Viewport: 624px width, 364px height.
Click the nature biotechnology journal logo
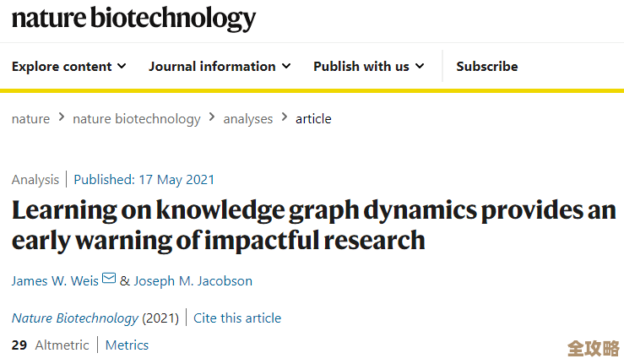pyautogui.click(x=133, y=19)
